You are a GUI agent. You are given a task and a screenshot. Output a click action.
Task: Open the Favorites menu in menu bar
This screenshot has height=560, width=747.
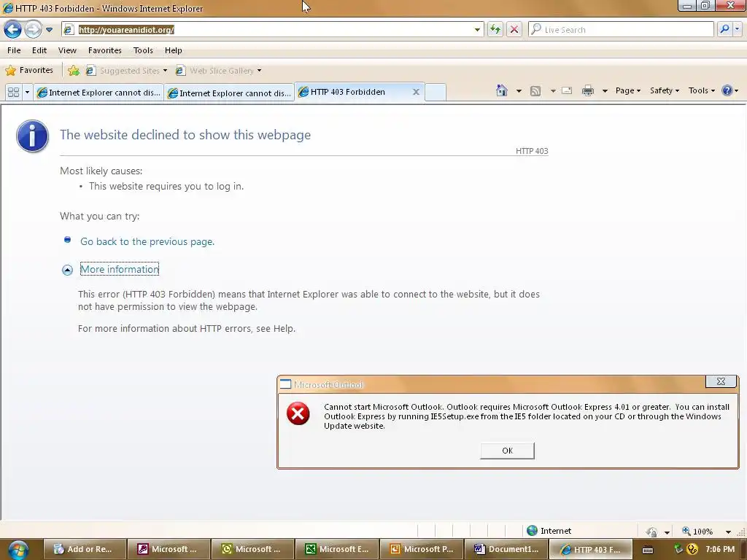[x=105, y=50]
